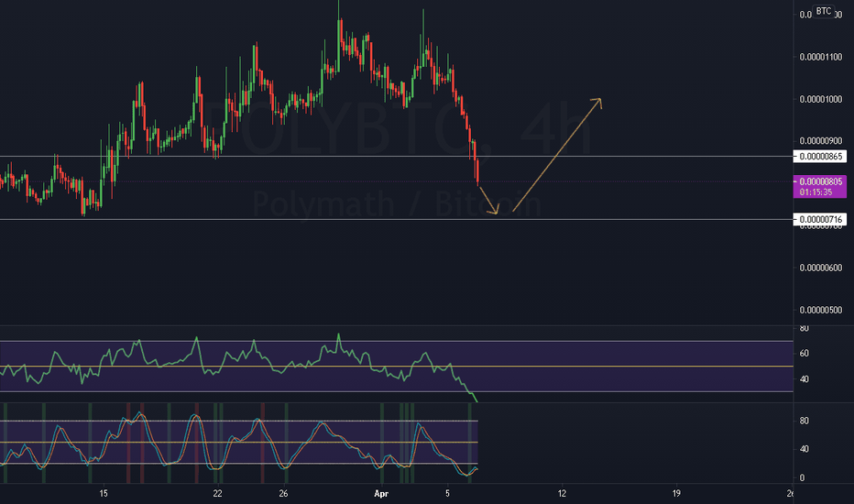Click the countdown timer 01:15:35

816,192
